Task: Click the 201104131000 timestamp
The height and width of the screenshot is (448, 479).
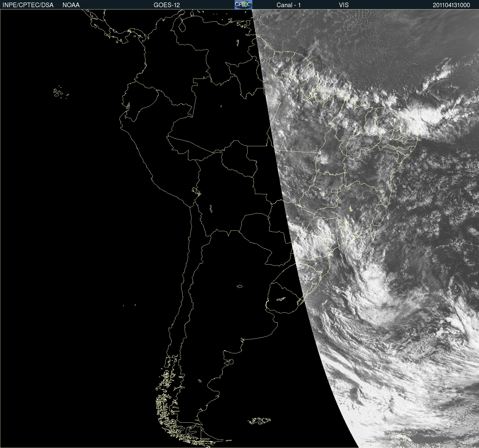Action: coord(451,5)
